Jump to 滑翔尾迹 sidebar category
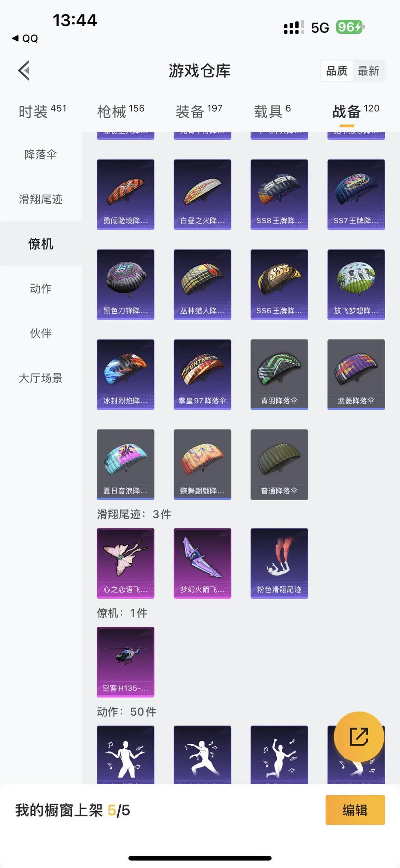Screen dimensions: 400x868 41,199
